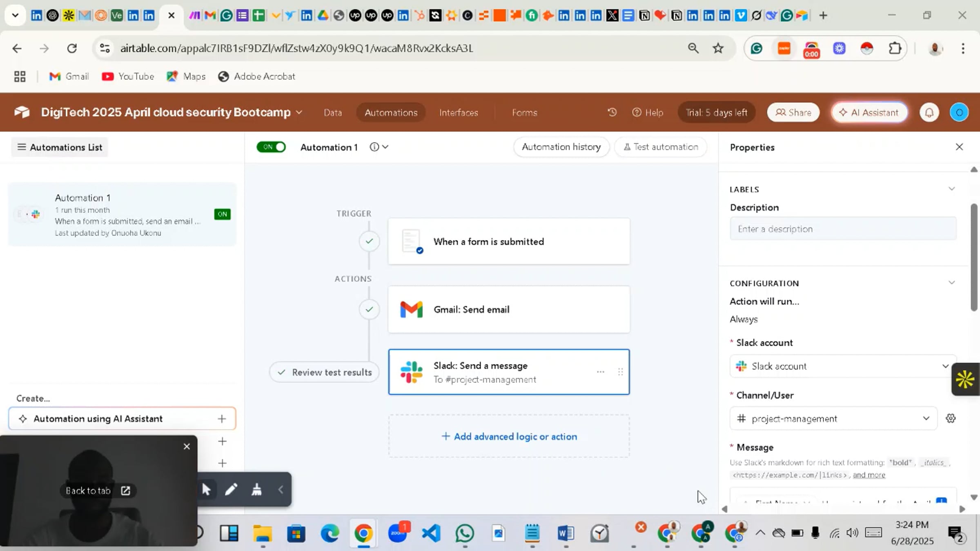Open WhatsApp from the taskbar
Viewport: 980px width, 551px height.
pyautogui.click(x=465, y=533)
